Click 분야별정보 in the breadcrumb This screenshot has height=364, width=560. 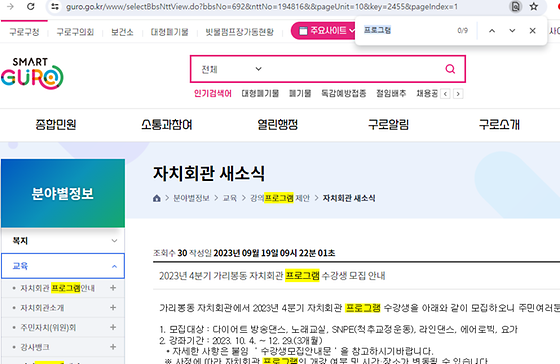pos(191,198)
